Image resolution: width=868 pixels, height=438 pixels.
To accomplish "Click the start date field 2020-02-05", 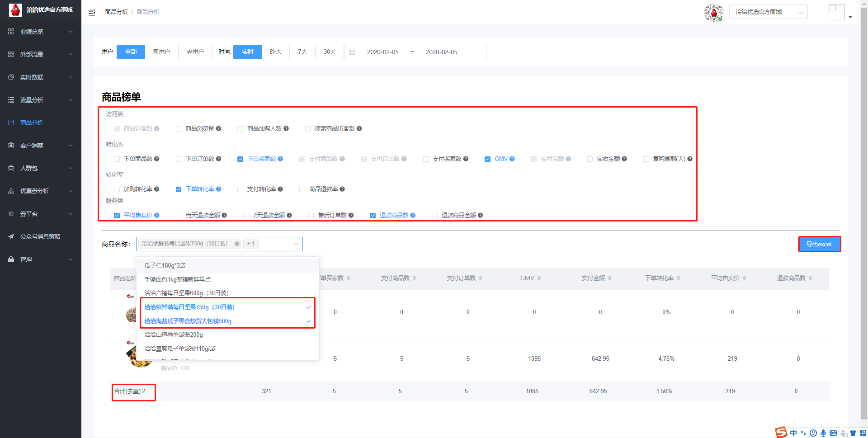I will [x=382, y=52].
